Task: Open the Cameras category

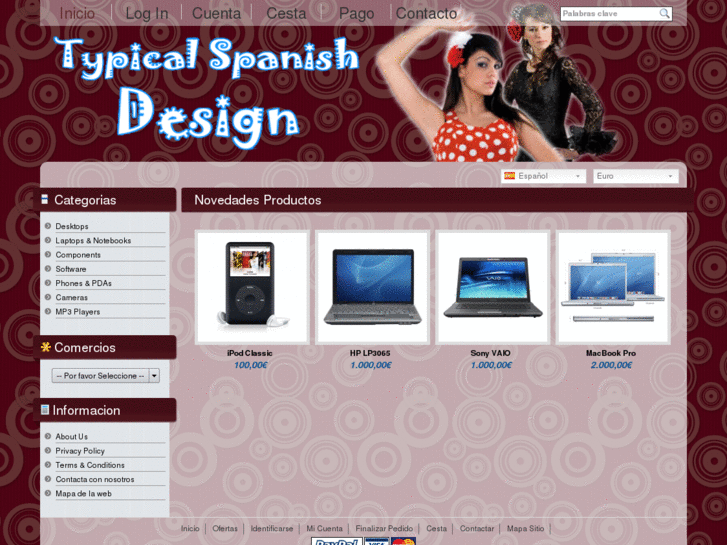Action: (x=71, y=297)
